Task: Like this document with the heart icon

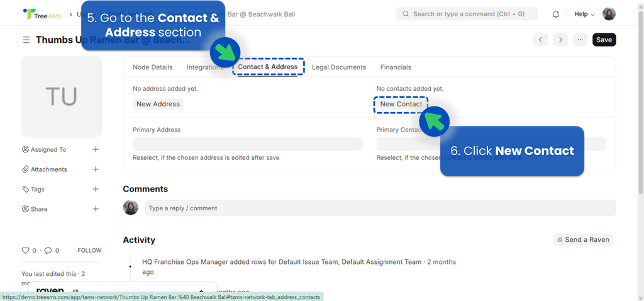Action: tap(25, 251)
